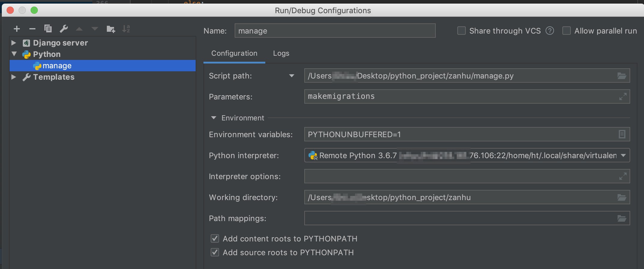Open path mappings folder icon
The width and height of the screenshot is (644, 269).
(621, 218)
